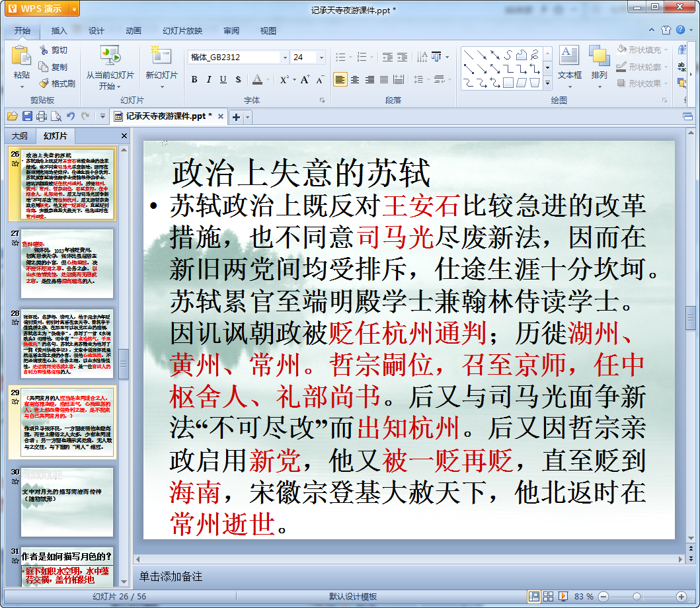Click the numbered list icon
700x608 pixels.
click(362, 57)
